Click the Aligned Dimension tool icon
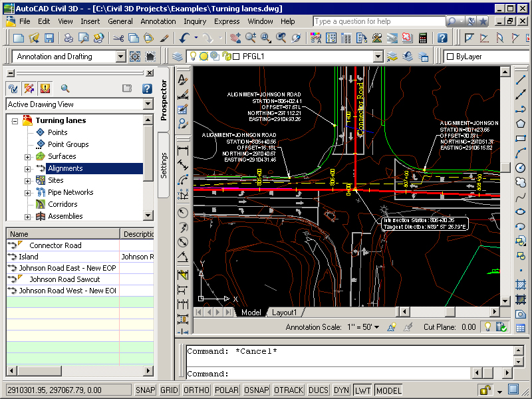The image size is (532, 399). pyautogui.click(x=183, y=165)
